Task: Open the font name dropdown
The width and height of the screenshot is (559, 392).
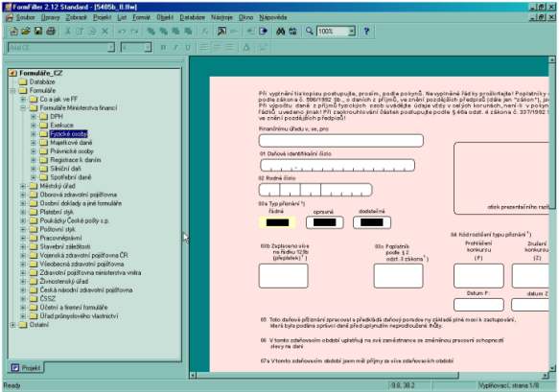Action: click(x=111, y=47)
